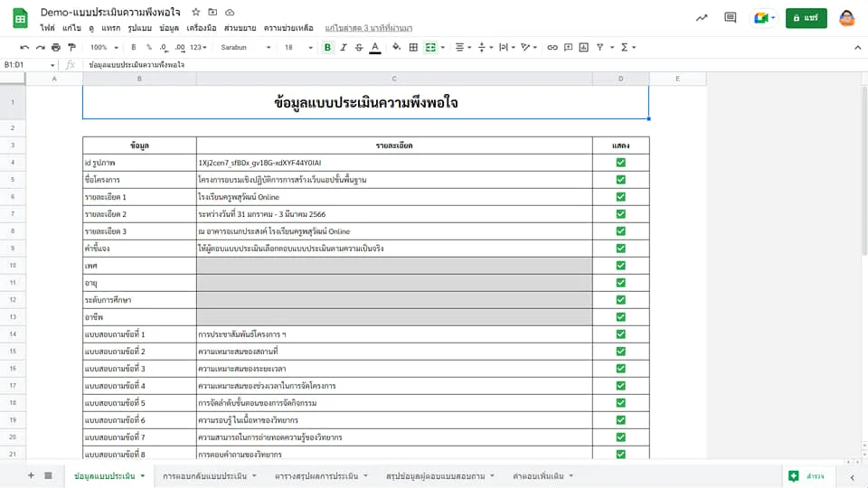Open the Google Sheets home icon
The height and width of the screenshot is (488, 868).
point(21,18)
